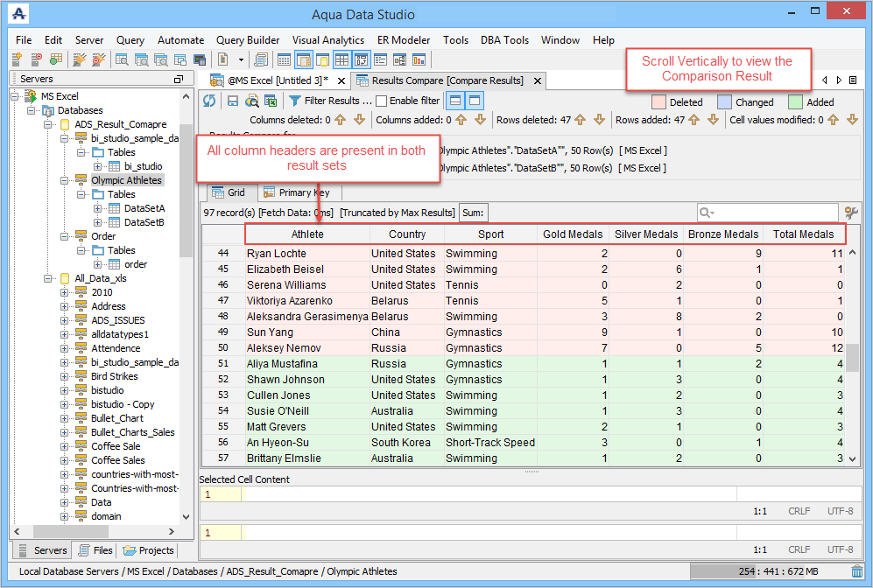Image resolution: width=873 pixels, height=588 pixels.
Task: Open the Query Builder menu
Action: [x=248, y=40]
